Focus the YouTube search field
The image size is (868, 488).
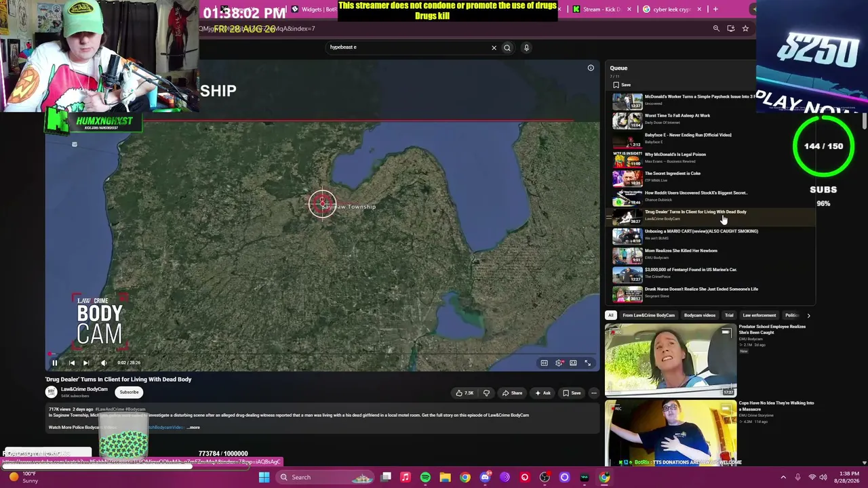coord(408,47)
